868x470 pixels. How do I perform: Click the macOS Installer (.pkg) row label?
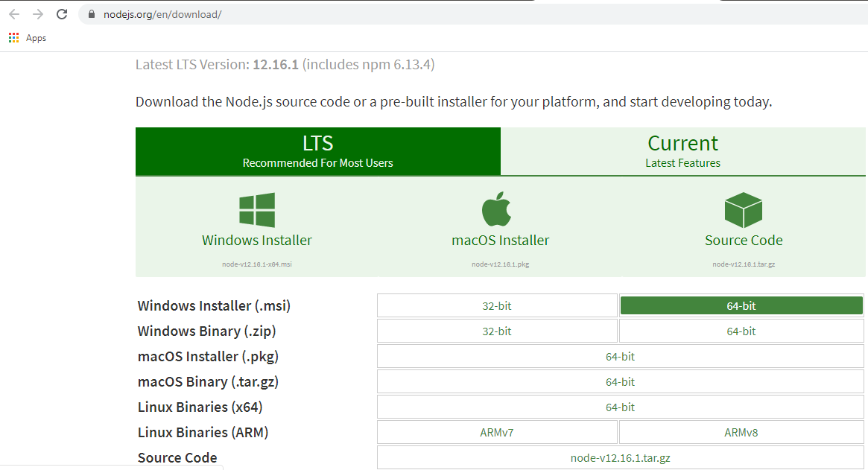[208, 357]
